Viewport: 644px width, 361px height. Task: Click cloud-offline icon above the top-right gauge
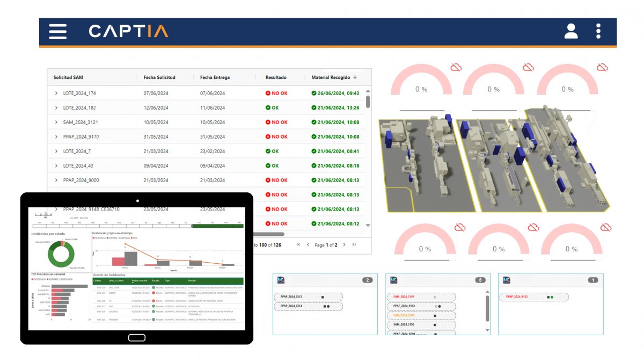[x=602, y=67]
